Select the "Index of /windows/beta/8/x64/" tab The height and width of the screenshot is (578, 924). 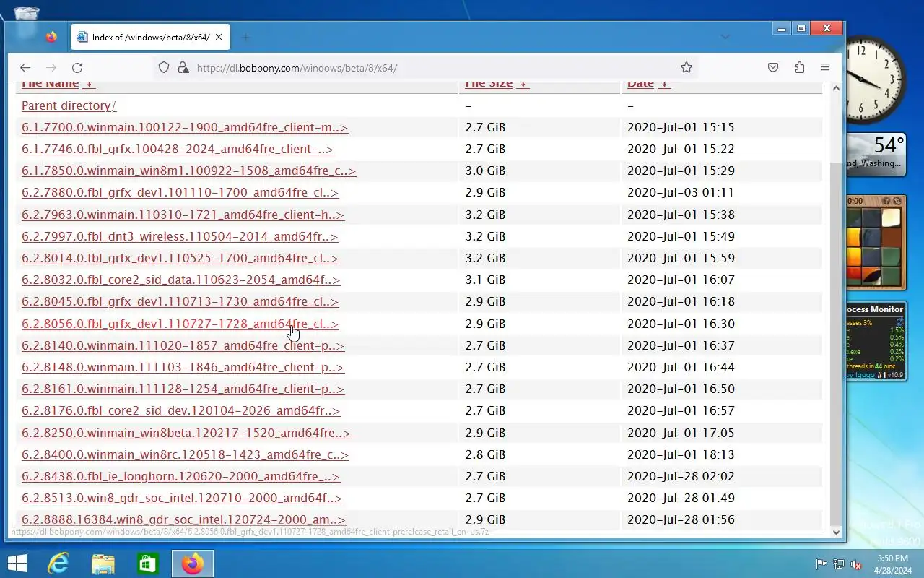click(x=150, y=37)
